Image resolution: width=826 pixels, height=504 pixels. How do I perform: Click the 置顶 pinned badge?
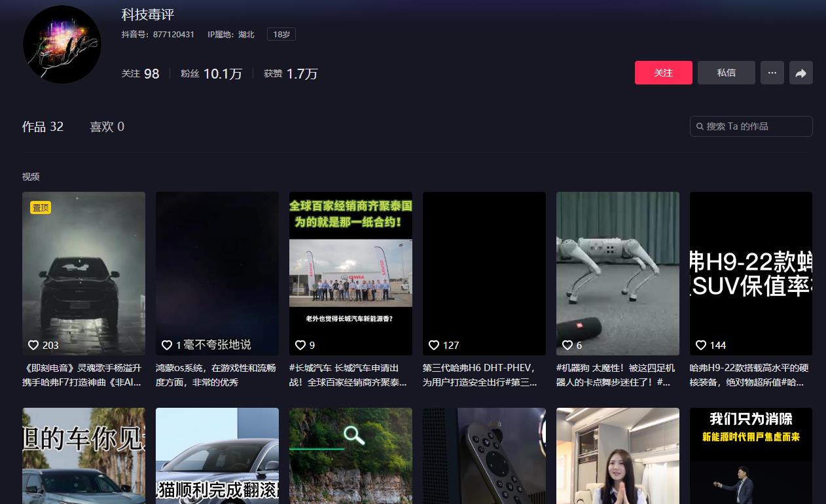point(41,207)
